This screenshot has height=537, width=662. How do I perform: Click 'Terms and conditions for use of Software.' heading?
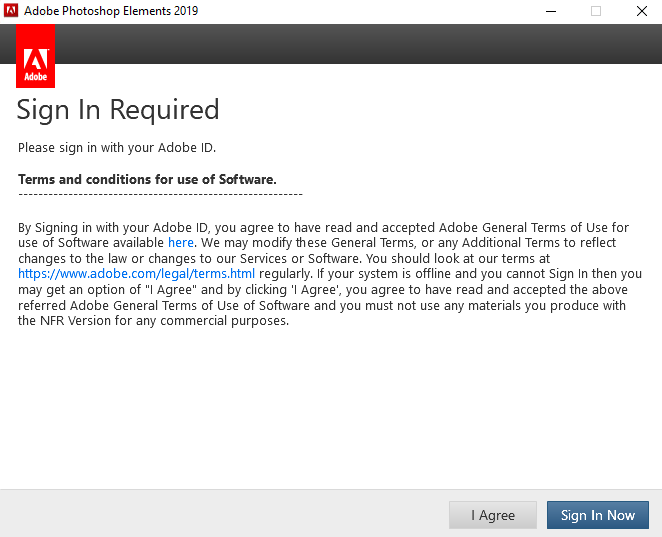(x=147, y=179)
